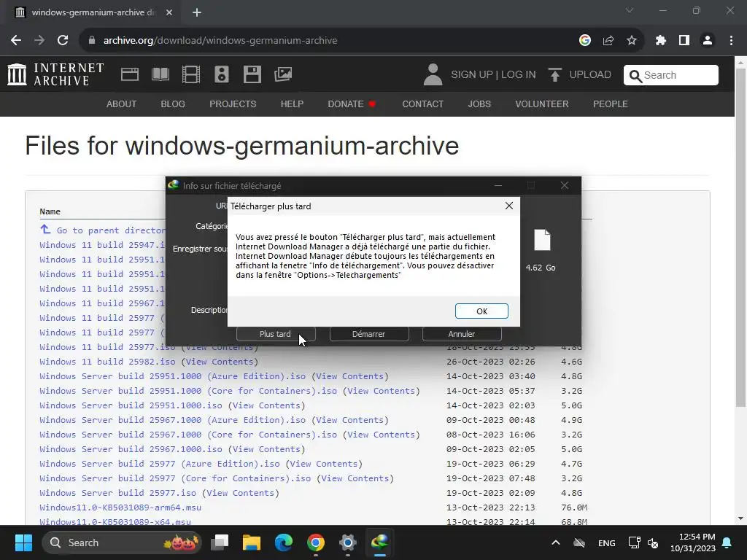Open the BLOG menu item

173,104
